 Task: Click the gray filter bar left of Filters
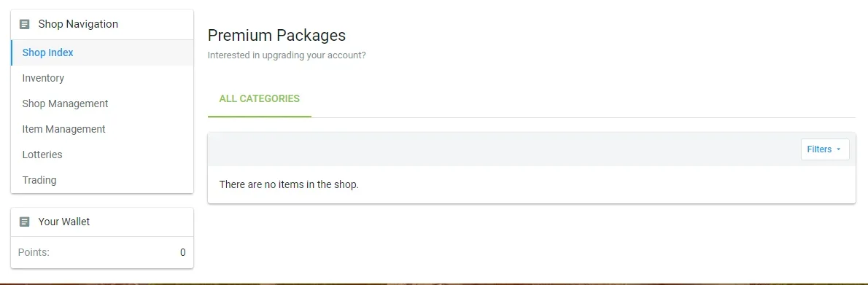pyautogui.click(x=504, y=149)
